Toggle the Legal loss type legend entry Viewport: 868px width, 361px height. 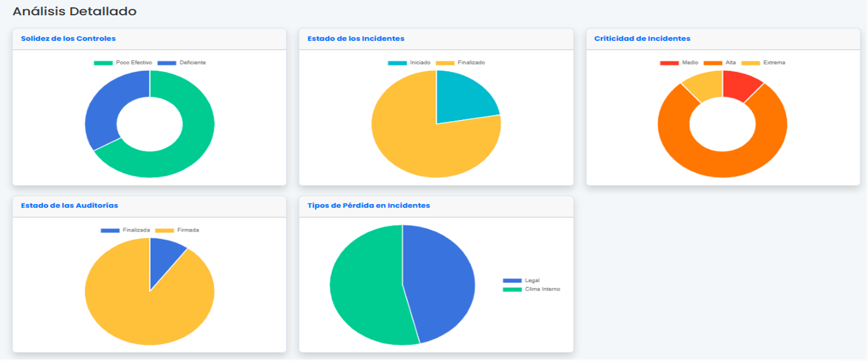pos(521,281)
